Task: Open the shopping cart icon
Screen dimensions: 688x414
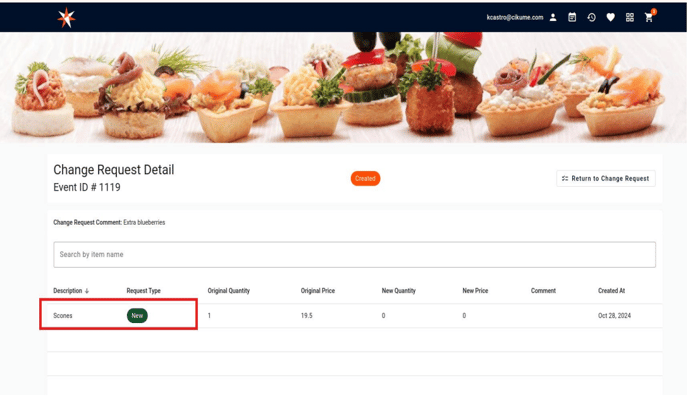Action: [649, 18]
